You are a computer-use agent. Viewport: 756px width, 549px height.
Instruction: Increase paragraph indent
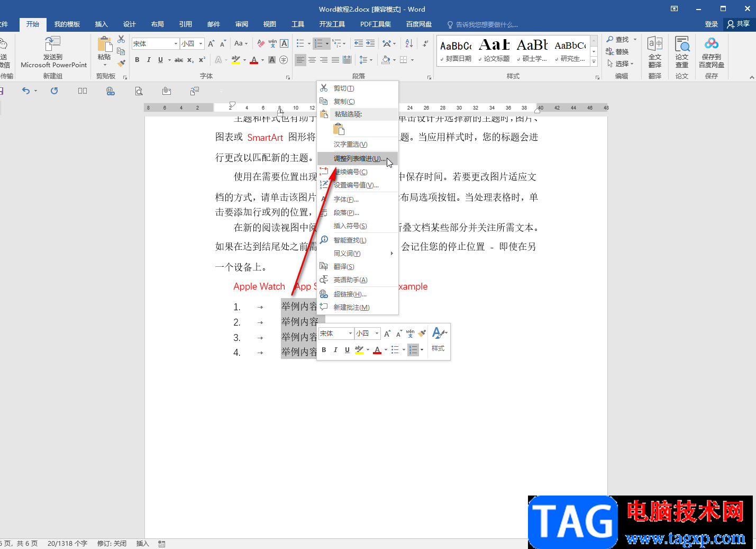[x=370, y=43]
